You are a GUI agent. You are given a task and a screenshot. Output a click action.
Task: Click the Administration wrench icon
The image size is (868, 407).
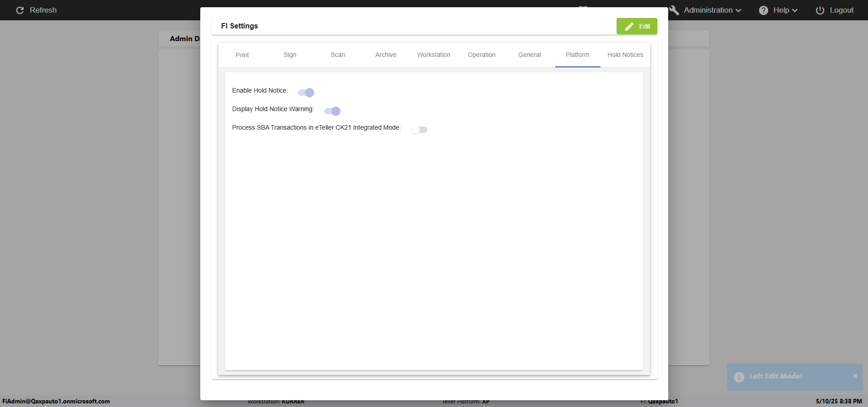[x=674, y=10]
